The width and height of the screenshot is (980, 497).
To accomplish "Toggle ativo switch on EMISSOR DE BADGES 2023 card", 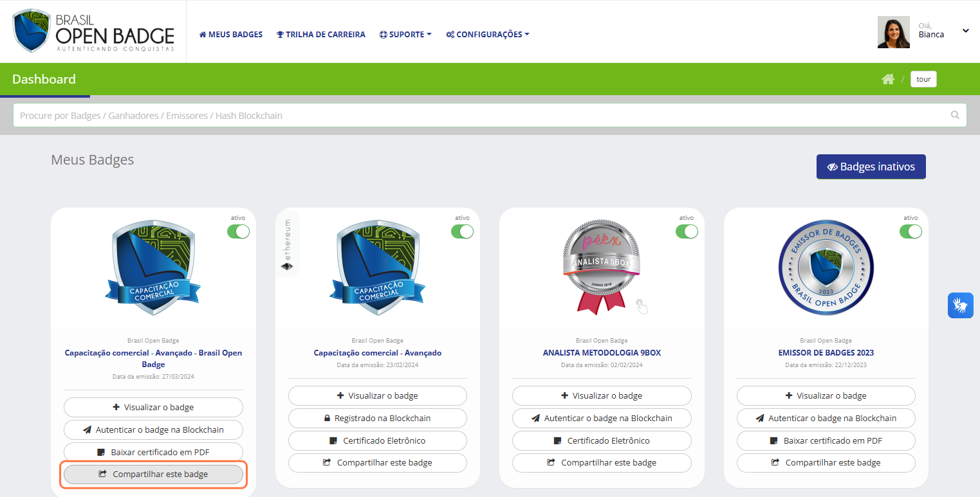I will (x=911, y=231).
